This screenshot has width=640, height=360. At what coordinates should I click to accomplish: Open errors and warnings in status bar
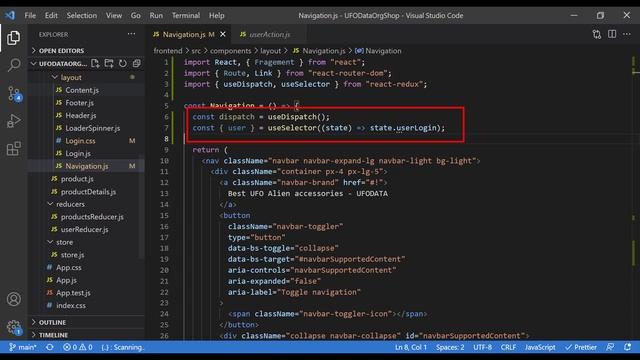pyautogui.click(x=78, y=347)
